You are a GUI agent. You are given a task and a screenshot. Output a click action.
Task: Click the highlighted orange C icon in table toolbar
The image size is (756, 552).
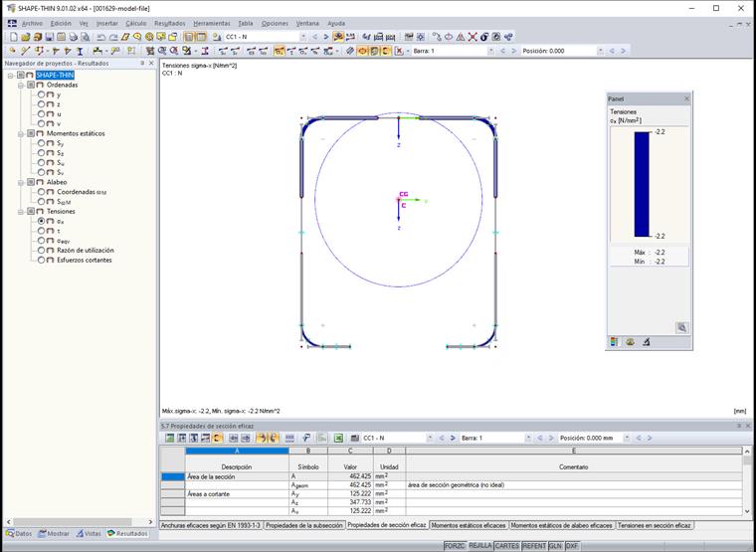pos(218,438)
